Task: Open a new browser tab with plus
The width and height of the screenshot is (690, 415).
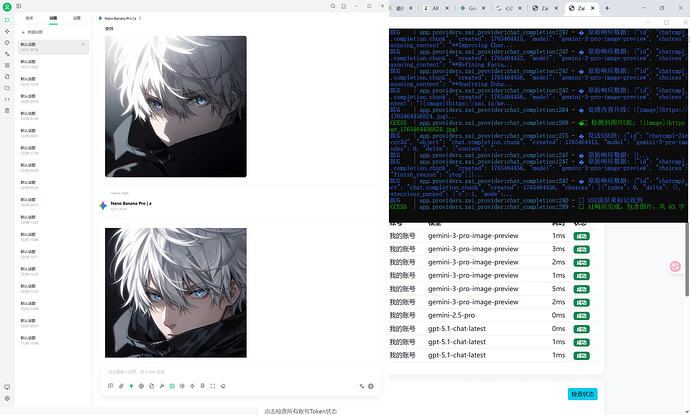Action: pos(607,8)
